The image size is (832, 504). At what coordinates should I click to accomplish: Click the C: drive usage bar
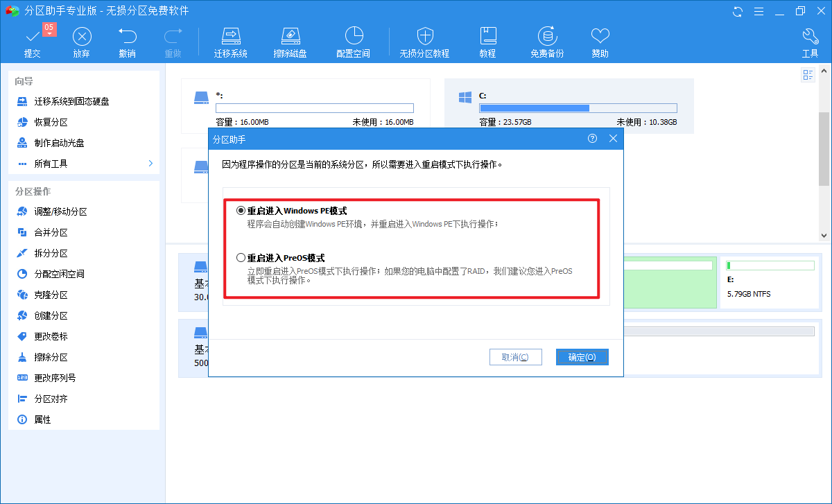point(578,107)
